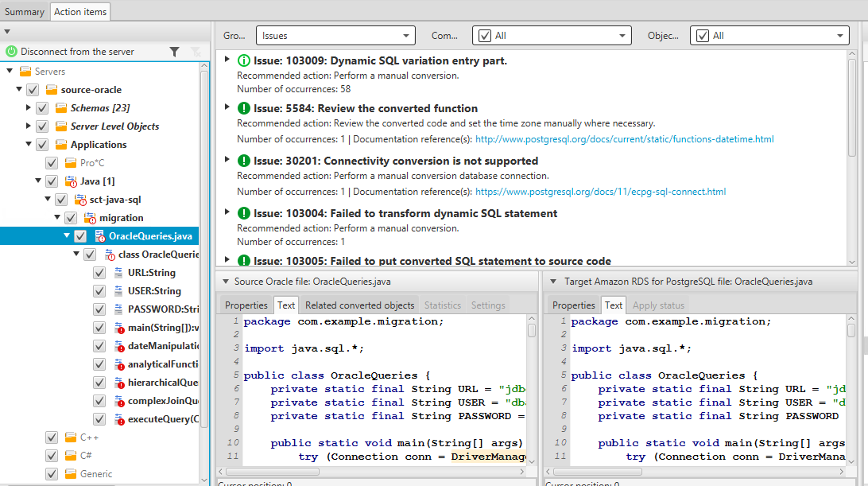This screenshot has width=868, height=486.
Task: Select the C# tree item
Action: coord(86,455)
